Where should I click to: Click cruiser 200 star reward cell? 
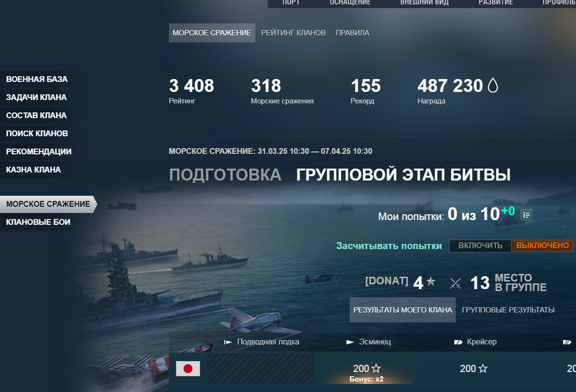click(474, 368)
